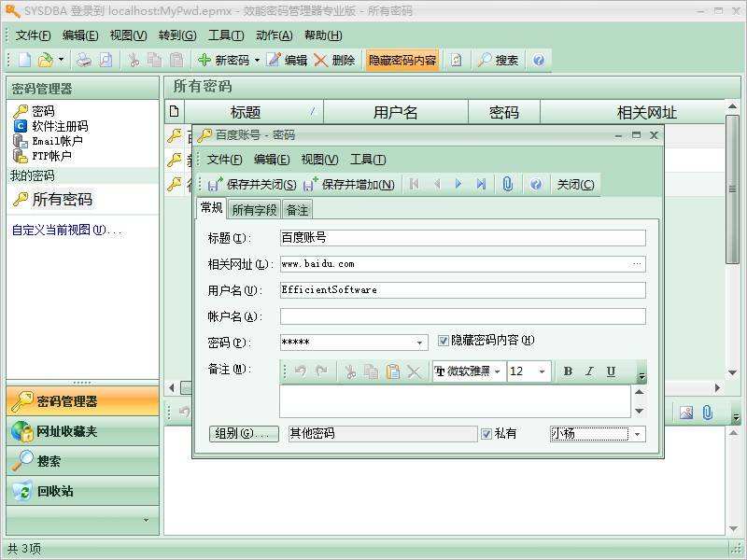Switch to the 所有字段 tab
Viewport: 747px width, 560px height.
coord(254,210)
